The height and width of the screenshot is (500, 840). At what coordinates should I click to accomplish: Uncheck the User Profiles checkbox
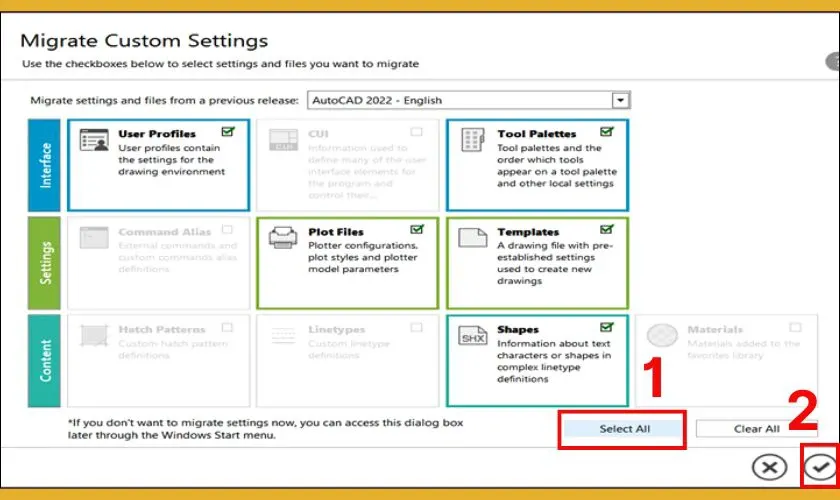click(228, 131)
